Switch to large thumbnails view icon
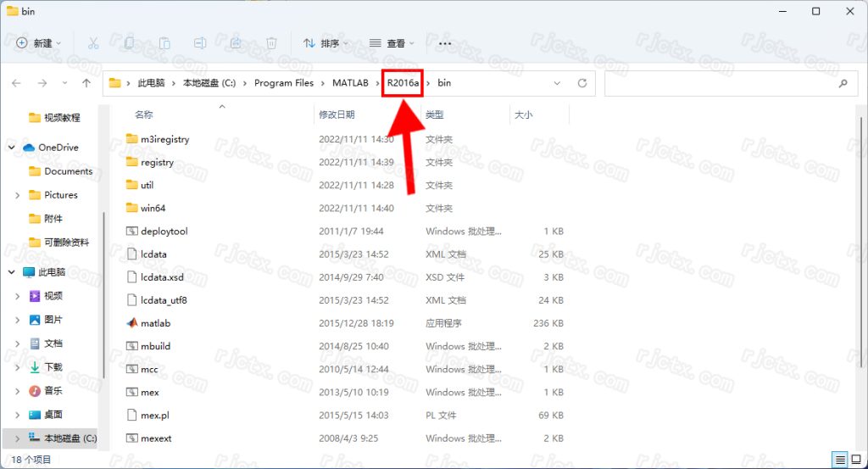 click(855, 460)
